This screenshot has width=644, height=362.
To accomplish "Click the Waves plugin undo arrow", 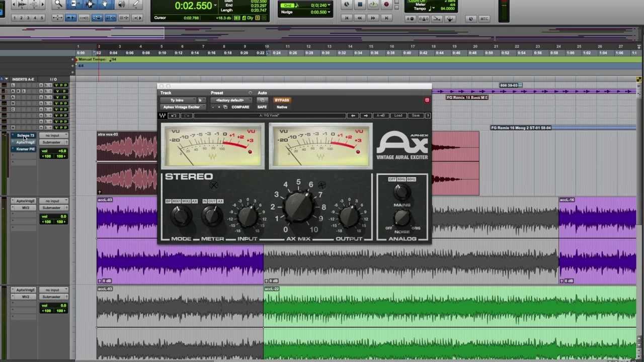I will coord(174,116).
